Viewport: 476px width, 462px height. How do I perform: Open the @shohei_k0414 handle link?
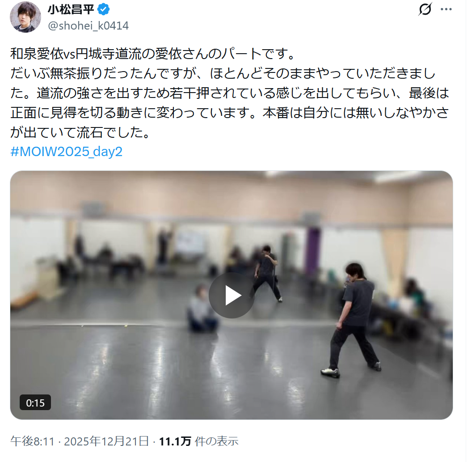[88, 26]
